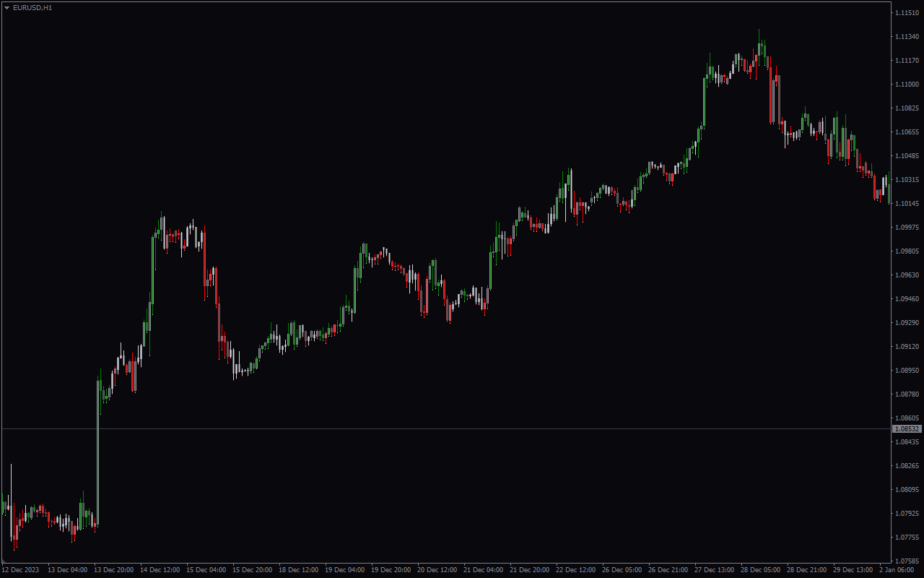Click the 1.09630 price scale label
This screenshot has height=578, width=924.
[907, 275]
